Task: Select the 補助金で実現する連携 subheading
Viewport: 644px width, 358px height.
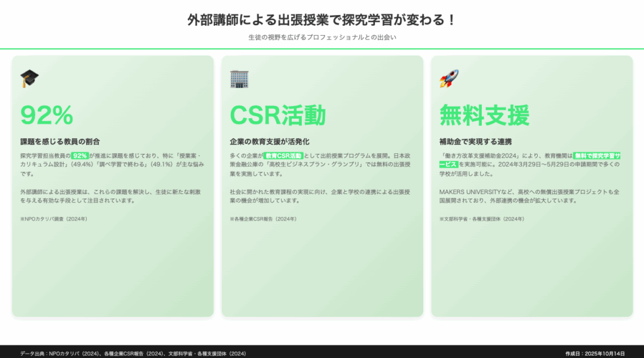Action: pos(475,141)
